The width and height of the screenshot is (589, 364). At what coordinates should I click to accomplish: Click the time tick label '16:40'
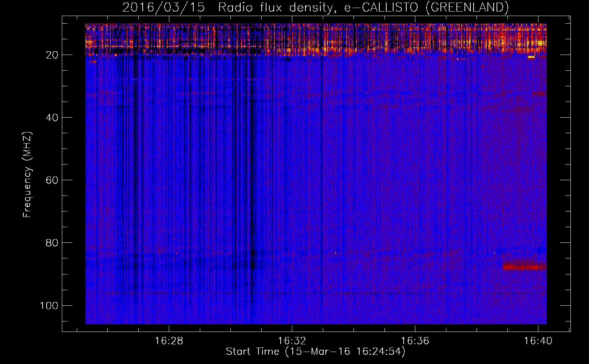(538, 341)
